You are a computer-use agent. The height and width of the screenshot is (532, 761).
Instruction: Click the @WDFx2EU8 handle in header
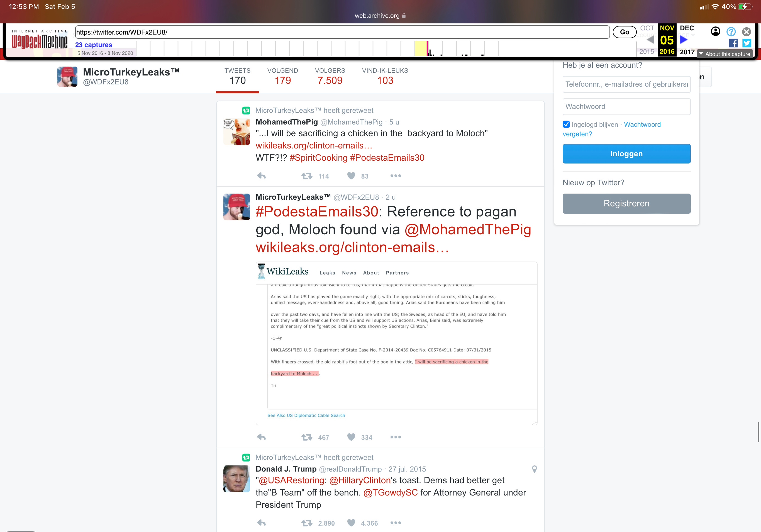coord(106,82)
